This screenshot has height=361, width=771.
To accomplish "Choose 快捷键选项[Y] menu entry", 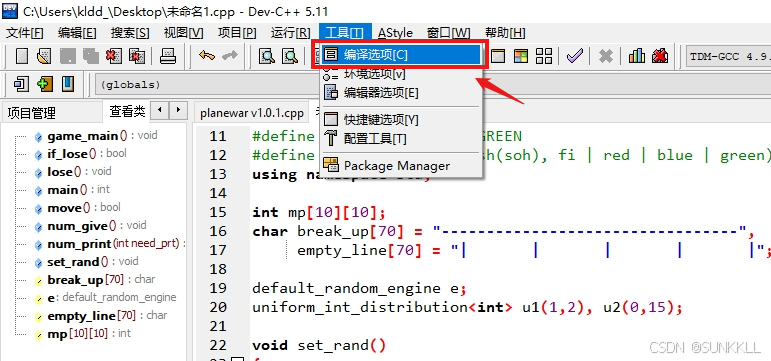I will [400, 120].
